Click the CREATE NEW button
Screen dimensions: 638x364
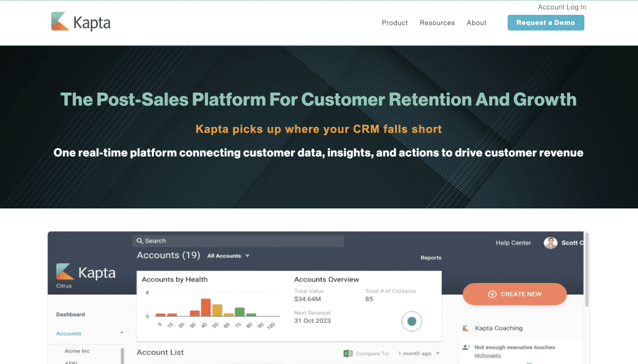515,294
